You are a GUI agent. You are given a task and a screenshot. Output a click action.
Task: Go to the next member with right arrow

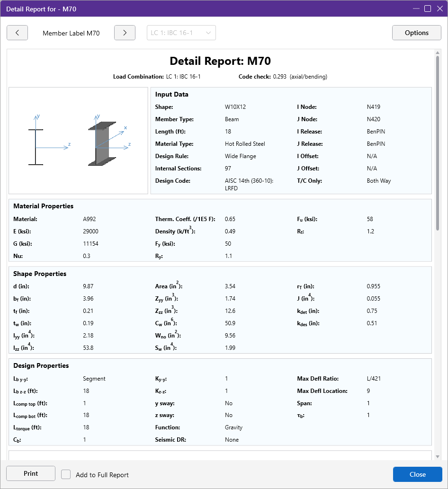tap(125, 33)
